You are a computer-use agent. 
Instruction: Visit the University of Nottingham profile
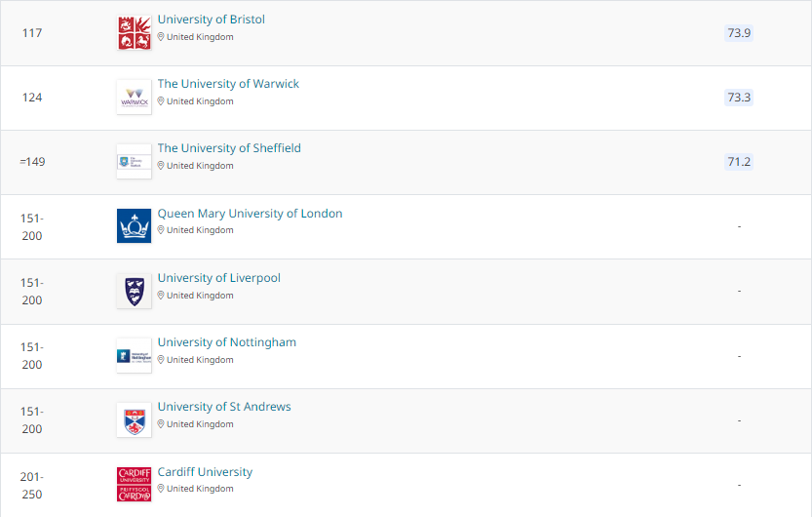click(x=226, y=342)
